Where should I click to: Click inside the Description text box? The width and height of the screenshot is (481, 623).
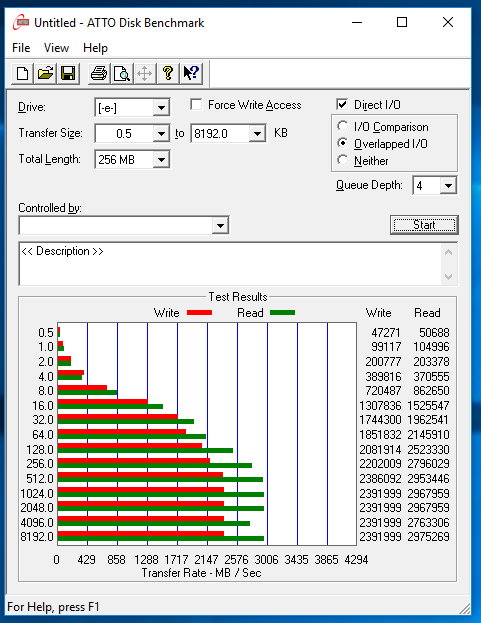click(x=230, y=264)
